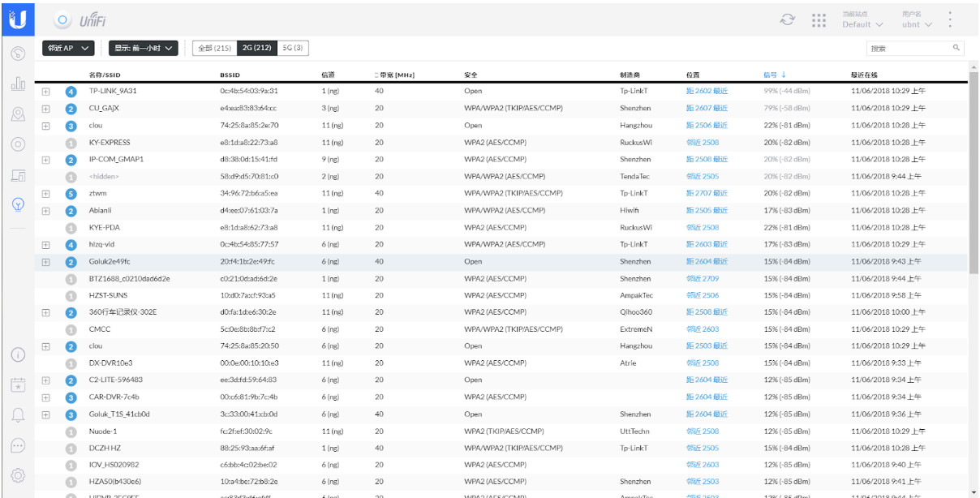Click the count badge on the CAR-DVR-7c4b row
Viewport: 980px width, 498px height.
(71, 397)
